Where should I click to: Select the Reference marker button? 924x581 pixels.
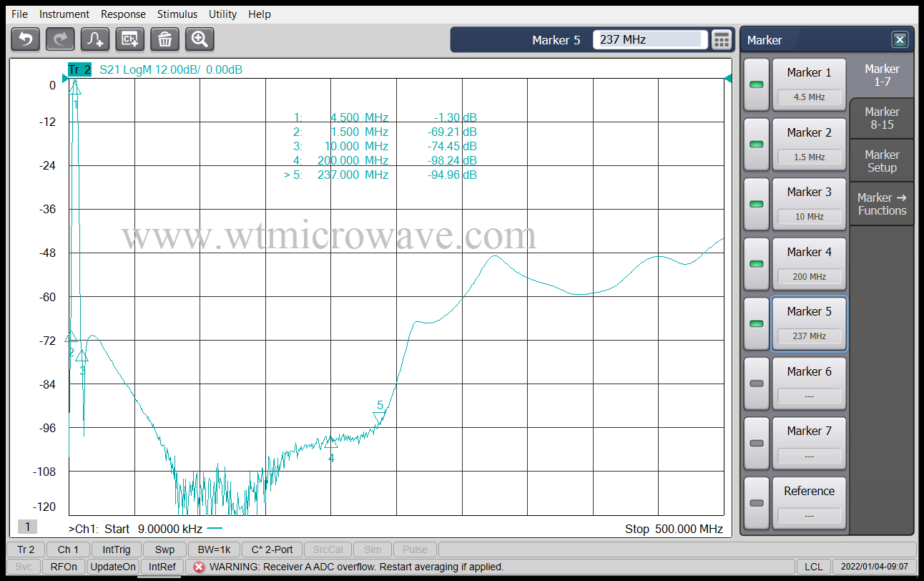click(x=809, y=502)
